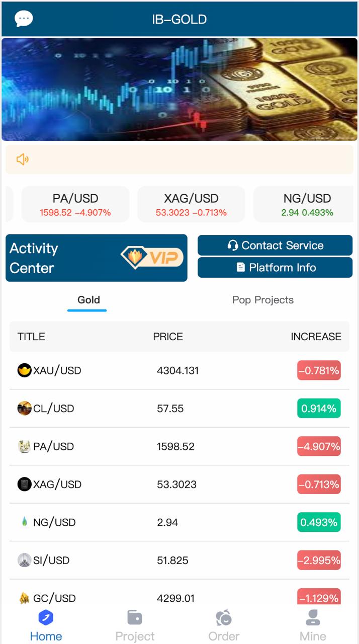Screen dimensions: 359x644
Task: Switch to the Pop Projects tab
Action: [261, 300]
